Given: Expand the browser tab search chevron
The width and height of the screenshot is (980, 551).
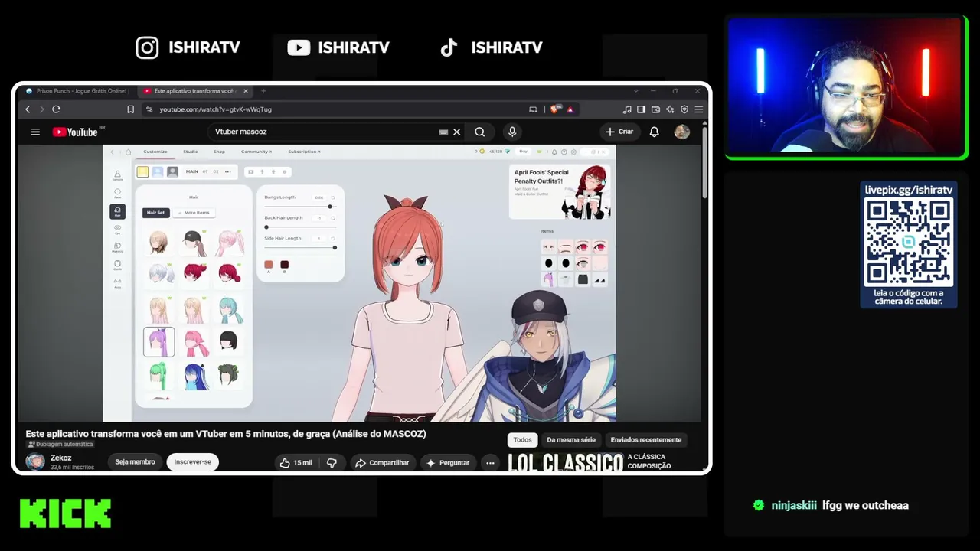Looking at the screenshot, I should click(x=635, y=91).
